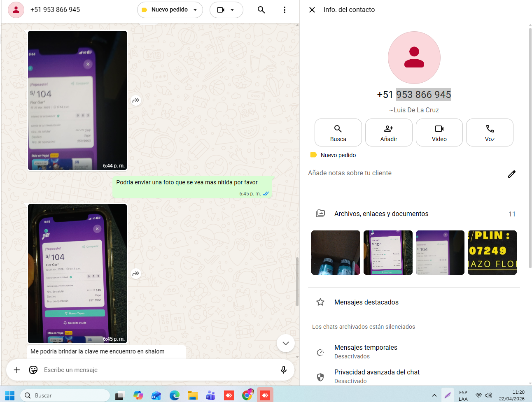Open Mensajes temporales setting
This screenshot has height=402, width=532.
click(366, 351)
